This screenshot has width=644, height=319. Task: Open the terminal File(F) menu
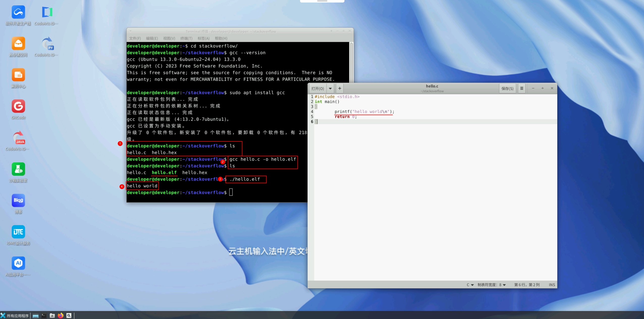(x=135, y=38)
